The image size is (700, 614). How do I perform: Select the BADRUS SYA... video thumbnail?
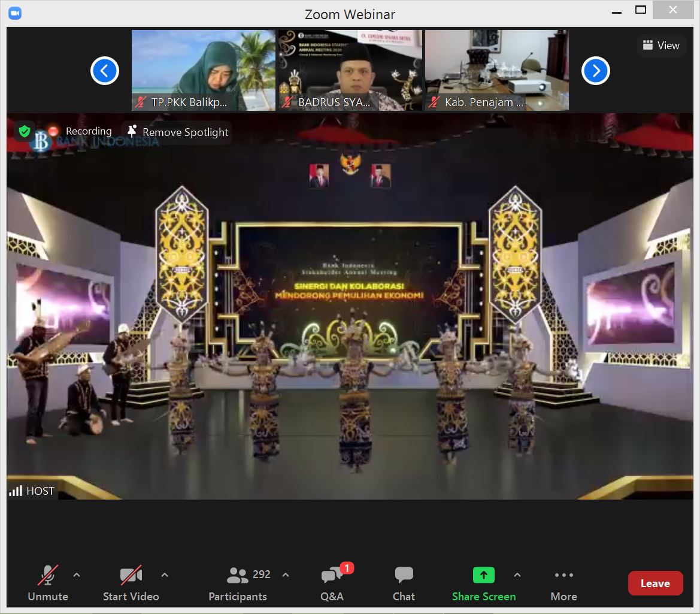[x=350, y=70]
